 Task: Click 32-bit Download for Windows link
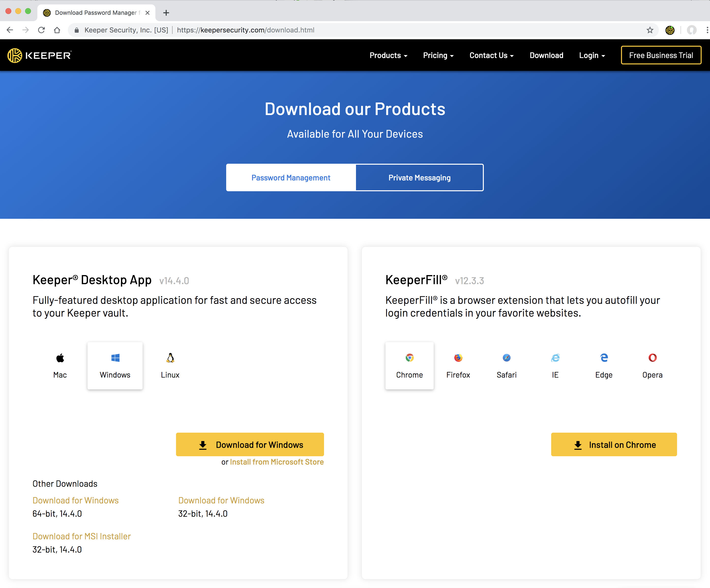point(221,500)
